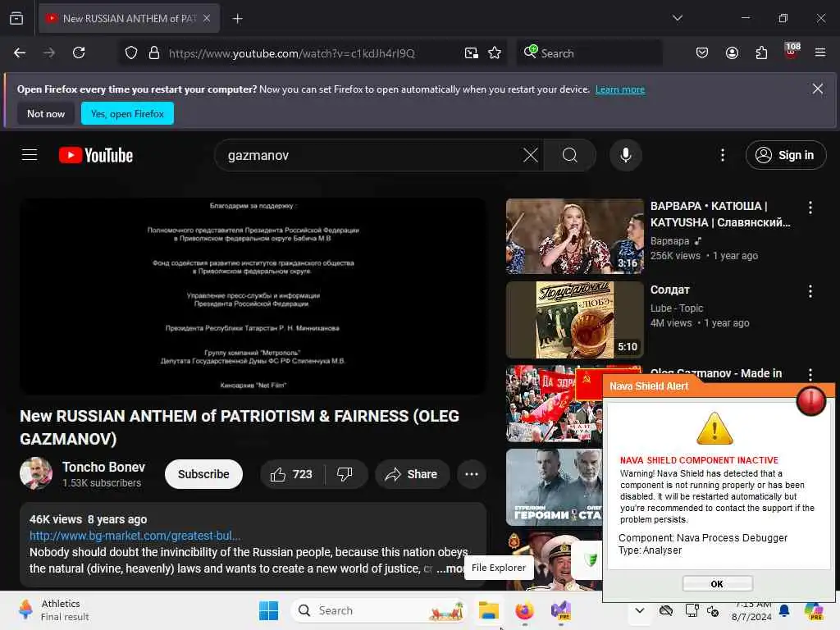Submit search with magnifier button
840x630 pixels.
[x=570, y=155]
